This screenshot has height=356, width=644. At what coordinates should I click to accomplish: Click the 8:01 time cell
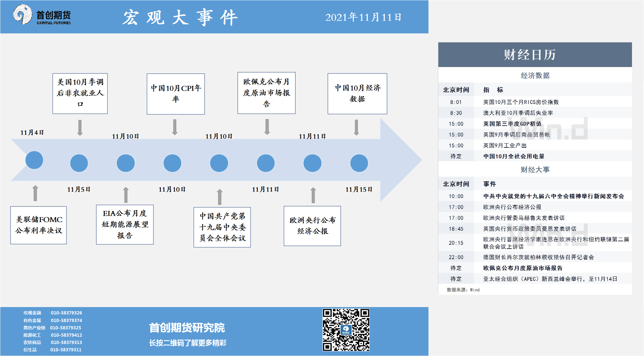[456, 102]
